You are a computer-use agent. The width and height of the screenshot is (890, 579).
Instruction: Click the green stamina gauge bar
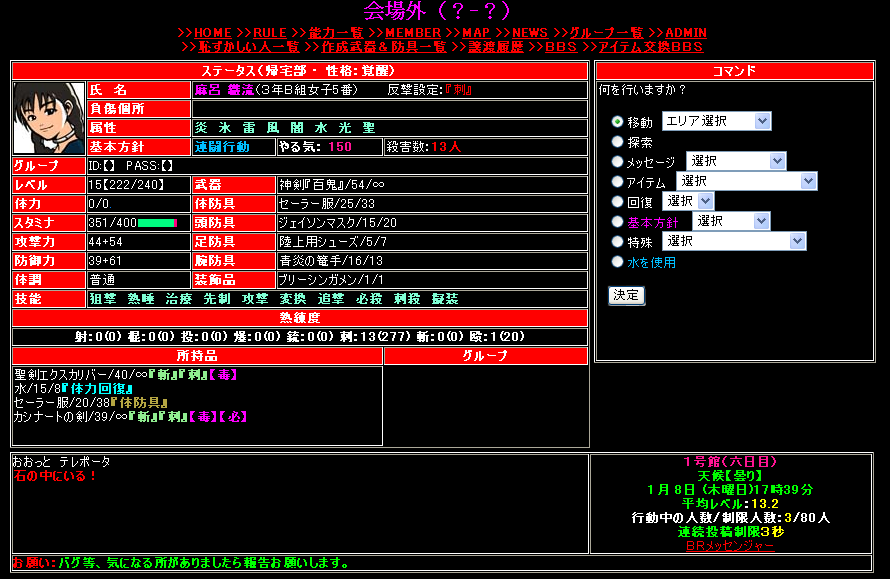tap(157, 222)
